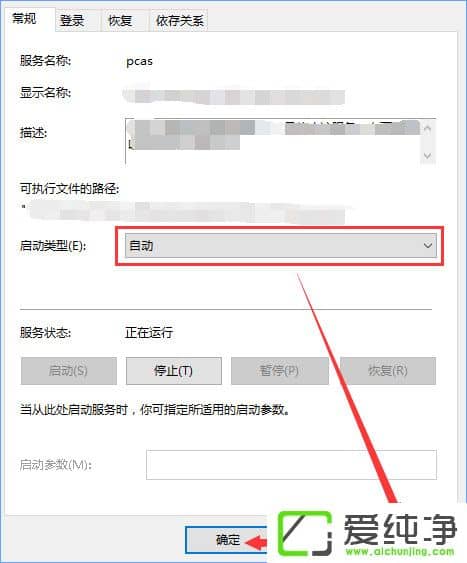Click the green 爱纯净 logo icon
Viewport: 467px width, 563px height.
point(305,533)
